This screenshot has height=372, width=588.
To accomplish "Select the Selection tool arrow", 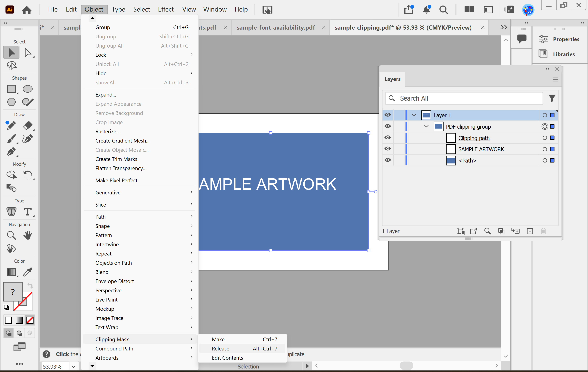I will click(x=11, y=52).
